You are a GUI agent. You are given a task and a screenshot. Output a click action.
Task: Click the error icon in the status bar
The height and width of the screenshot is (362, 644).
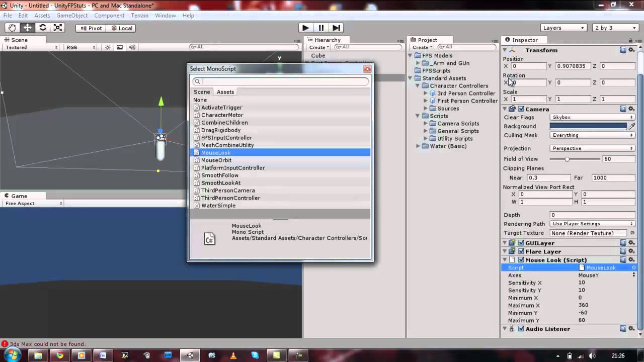pyautogui.click(x=5, y=344)
